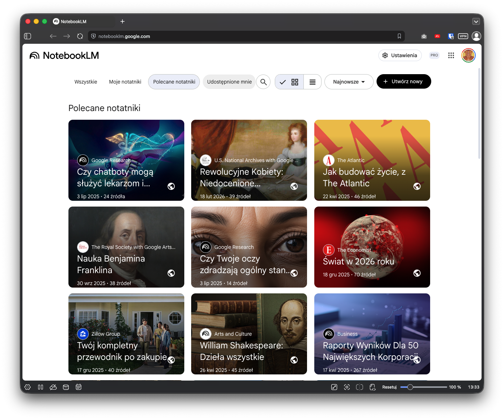Select the Polecane notatniki tab
The image size is (504, 420).
click(174, 82)
